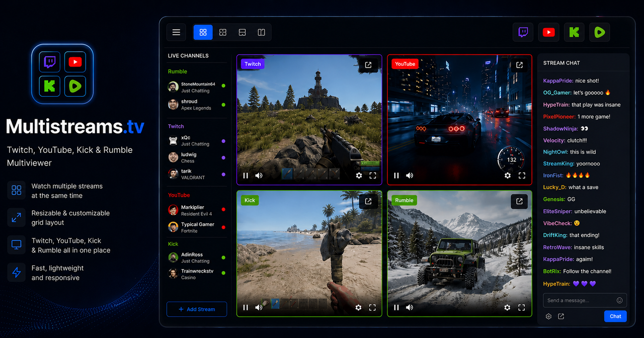Image resolution: width=644 pixels, height=338 pixels.
Task: Click the Twitch platform icon in header
Action: point(523,32)
